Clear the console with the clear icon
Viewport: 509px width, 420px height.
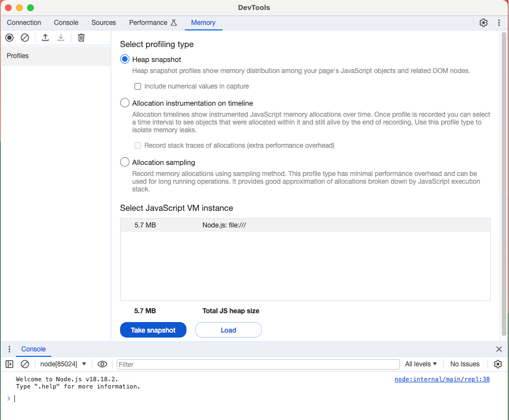point(25,364)
